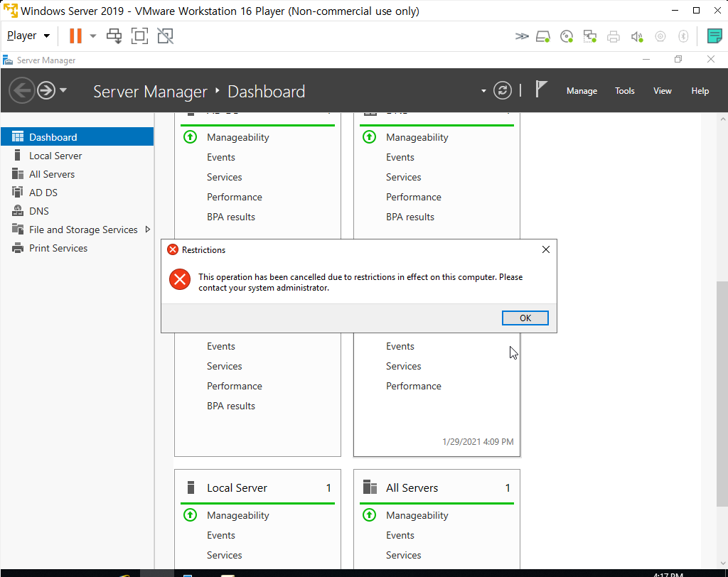728x577 pixels.
Task: Open BPA results in the AD DS tile
Action: click(231, 217)
